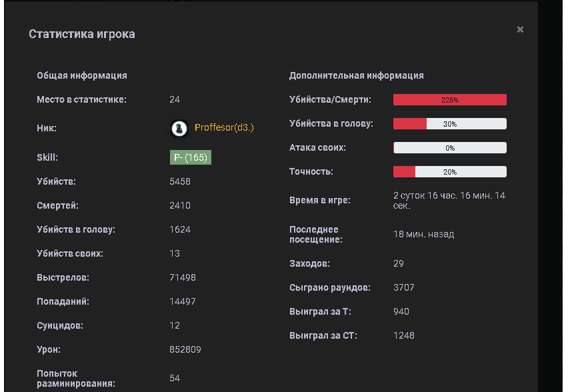Click the rounds played value 3707

click(404, 287)
